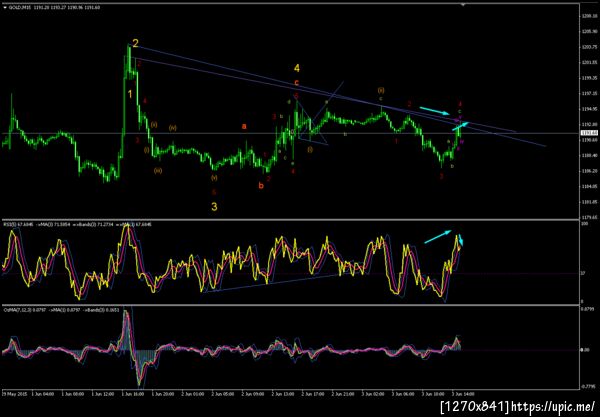Click the OsMA indicator label in bottom pane
The image size is (600, 417).
pyautogui.click(x=60, y=310)
